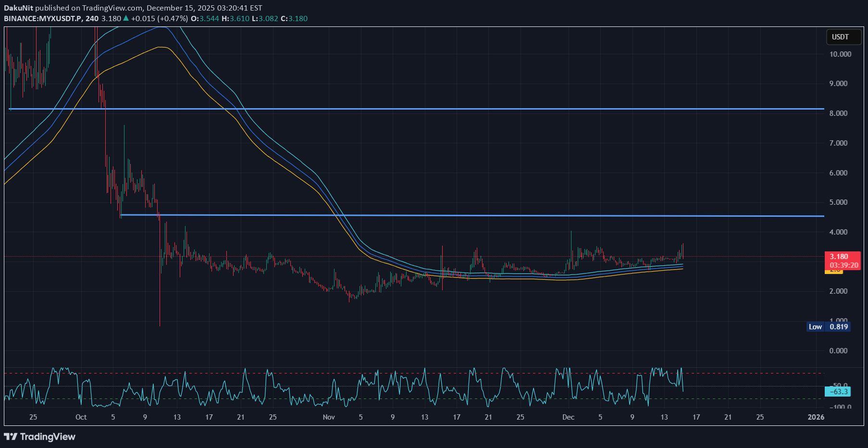Click the Nov label on the time axis
868x448 pixels.
329,417
